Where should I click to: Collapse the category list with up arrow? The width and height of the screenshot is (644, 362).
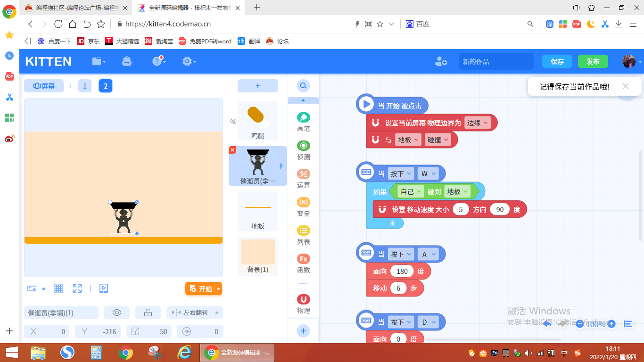coord(303,100)
